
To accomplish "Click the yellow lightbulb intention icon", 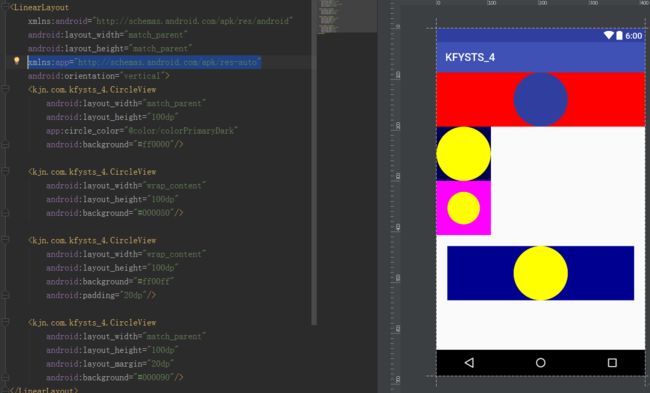I will pos(17,61).
